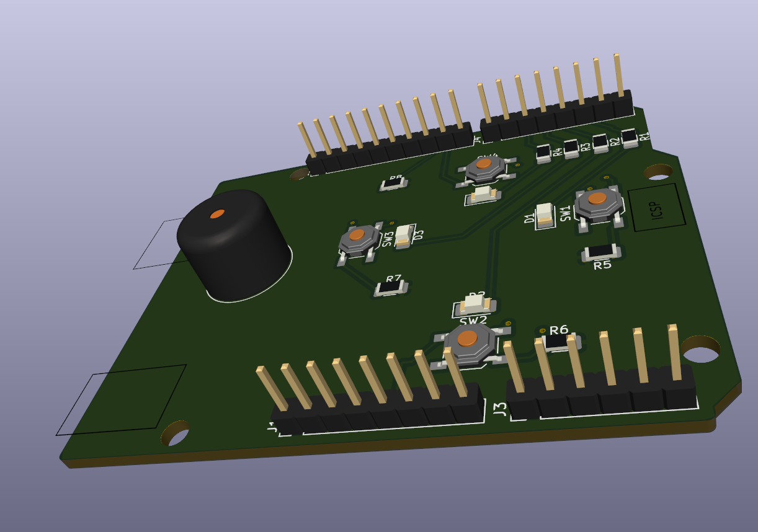
Task: Click the D1 LED next to SW1
Action: pos(545,214)
